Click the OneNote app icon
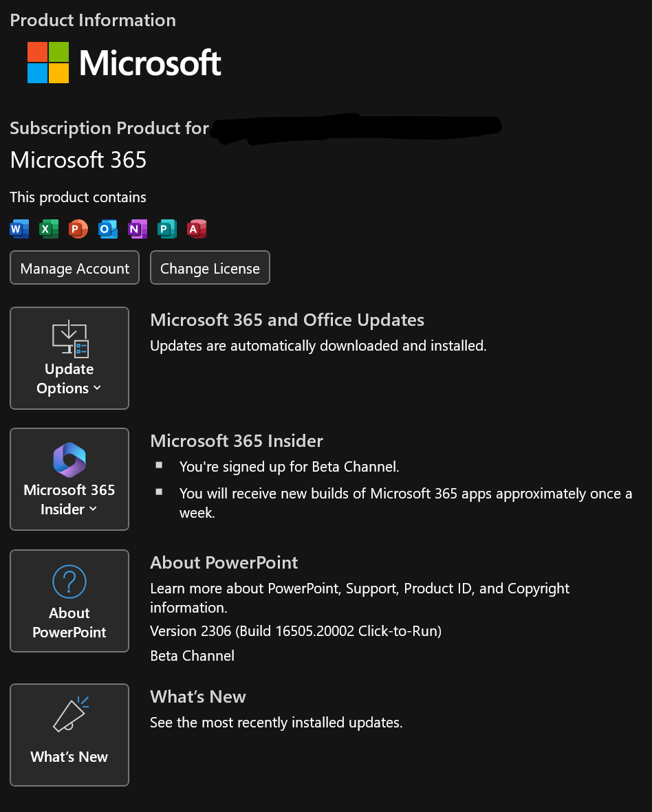652x812 pixels. [x=138, y=228]
